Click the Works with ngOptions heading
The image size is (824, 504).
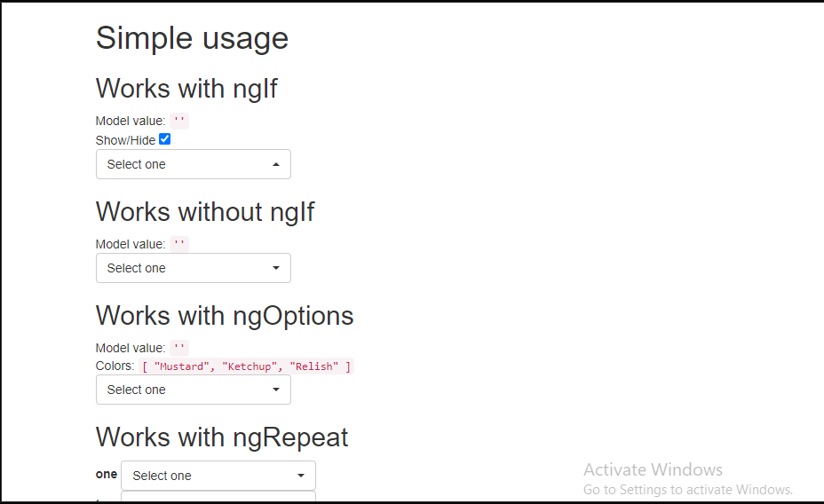click(x=225, y=315)
